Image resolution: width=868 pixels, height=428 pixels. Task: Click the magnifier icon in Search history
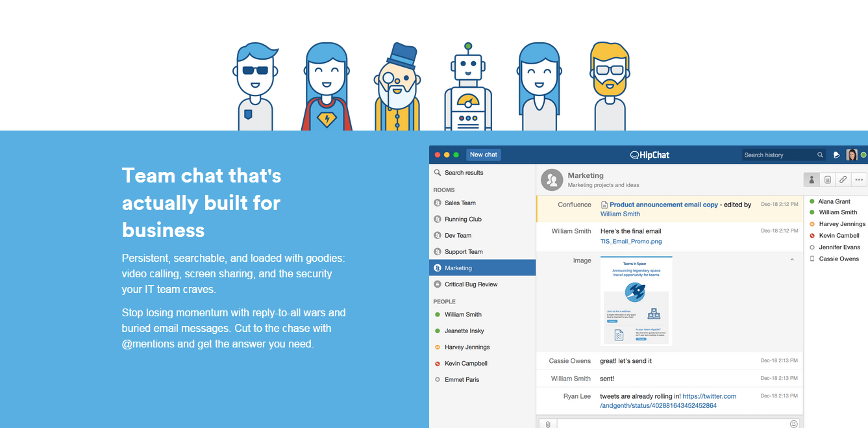click(x=820, y=155)
